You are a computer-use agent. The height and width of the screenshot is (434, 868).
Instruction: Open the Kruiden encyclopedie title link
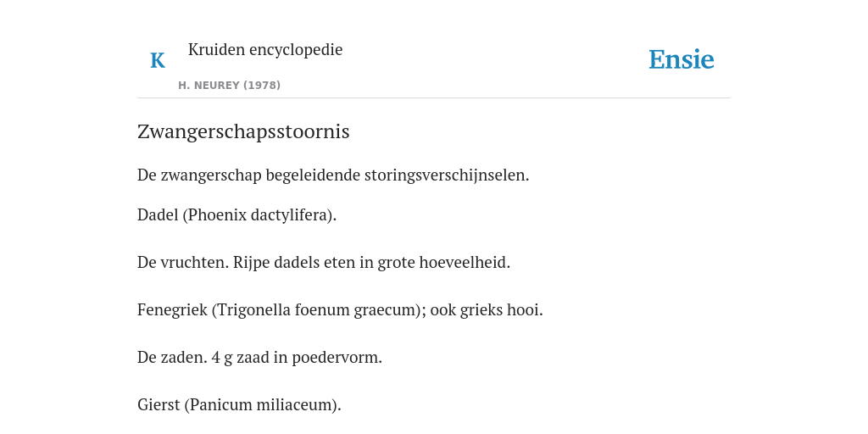265,49
